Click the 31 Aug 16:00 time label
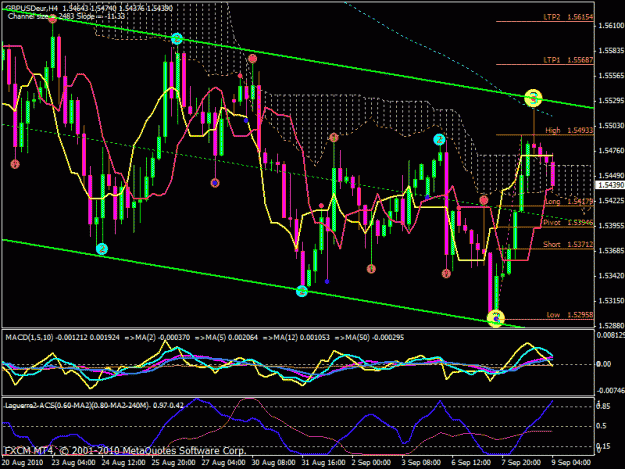Image resolution: width=625 pixels, height=469 pixels. click(x=323, y=463)
